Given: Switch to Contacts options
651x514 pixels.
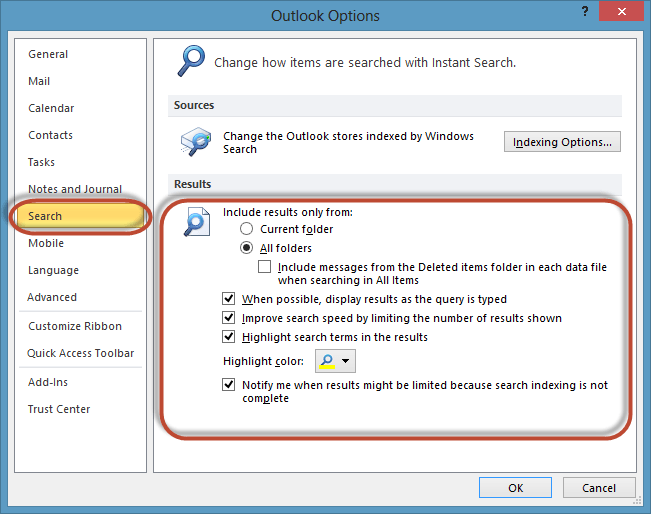Looking at the screenshot, I should pos(50,135).
